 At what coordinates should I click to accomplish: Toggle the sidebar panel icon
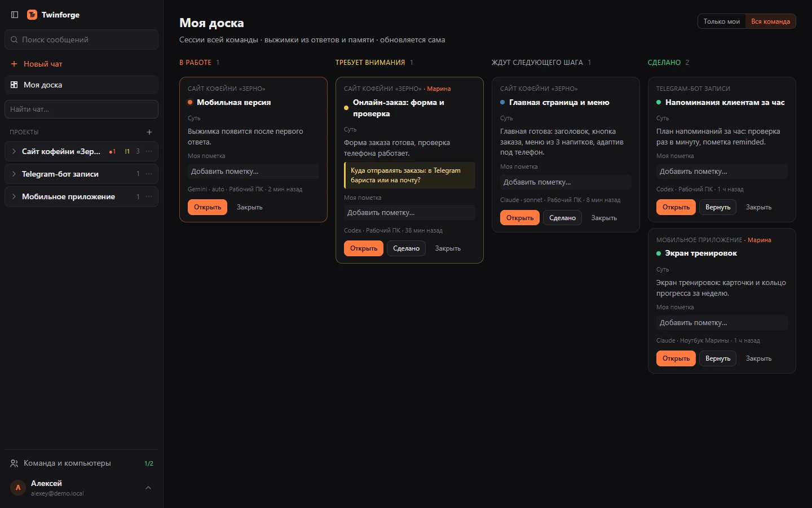pos(15,15)
